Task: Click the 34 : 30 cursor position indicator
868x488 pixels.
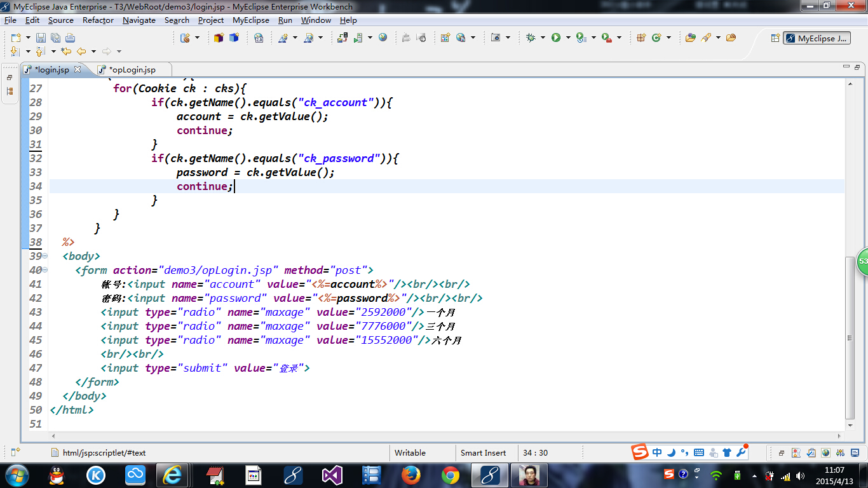Action: 535,453
